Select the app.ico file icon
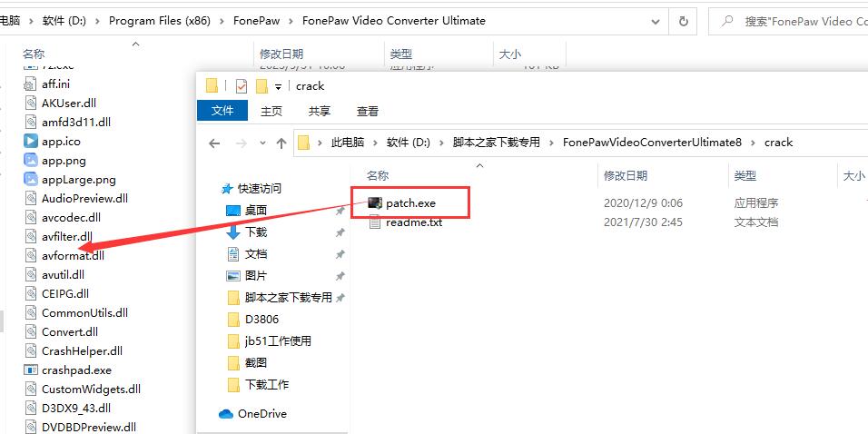This screenshot has width=868, height=434. click(x=31, y=141)
